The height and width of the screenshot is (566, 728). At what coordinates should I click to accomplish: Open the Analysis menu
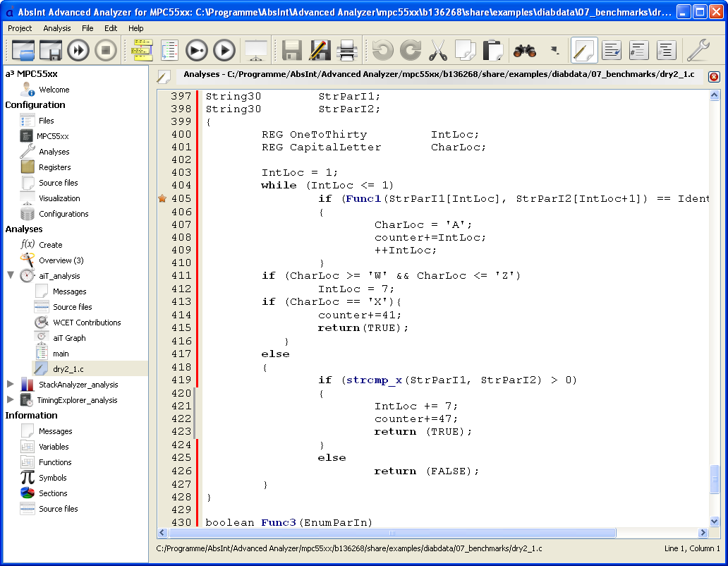(57, 28)
